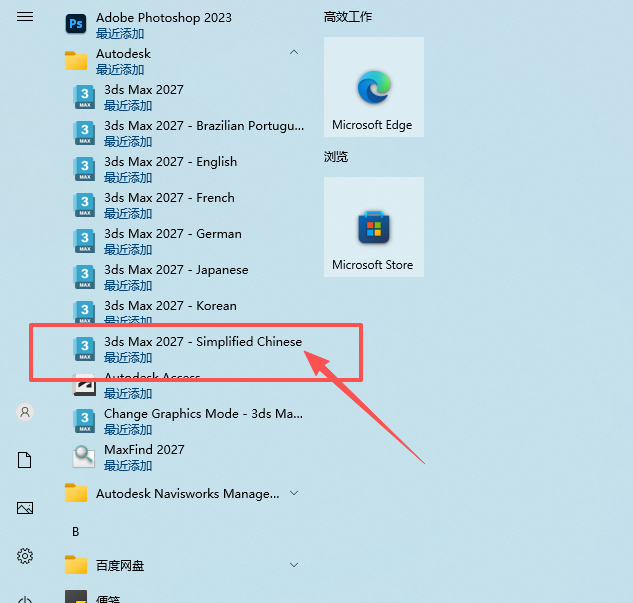Launch 3ds Max 2027 - Brazilian Portugu... entry
The image size is (633, 603).
coord(186,133)
